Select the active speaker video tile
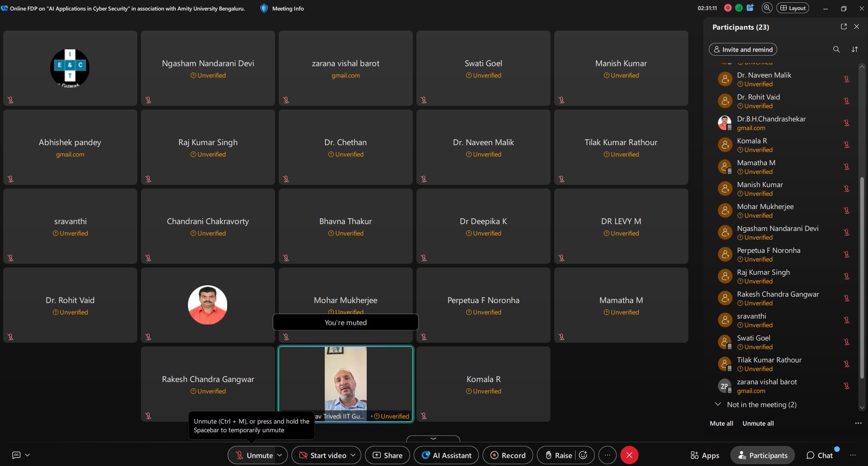 coord(345,384)
